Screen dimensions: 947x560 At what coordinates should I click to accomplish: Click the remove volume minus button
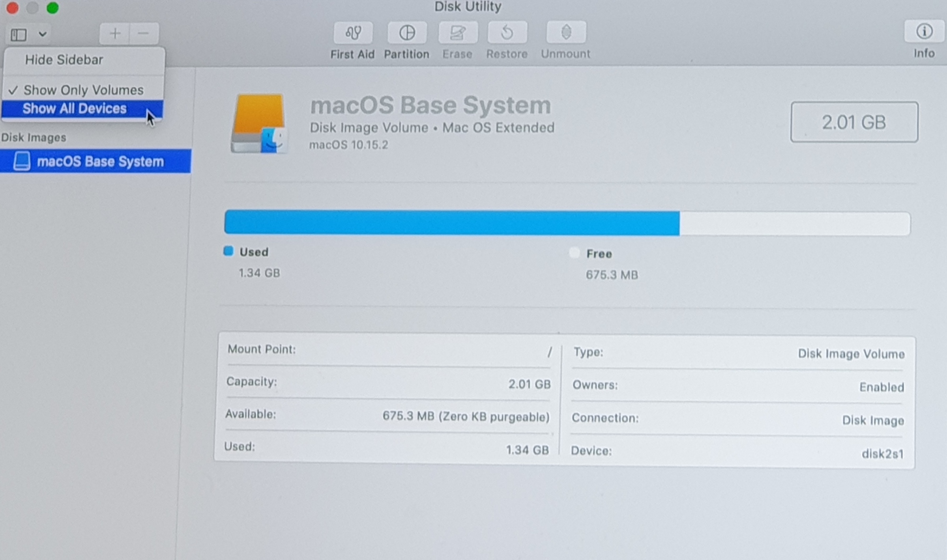(143, 34)
